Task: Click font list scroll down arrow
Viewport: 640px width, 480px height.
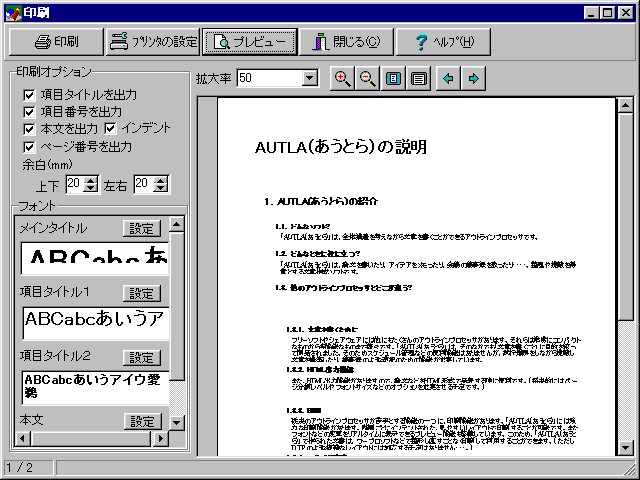Action: [x=177, y=422]
